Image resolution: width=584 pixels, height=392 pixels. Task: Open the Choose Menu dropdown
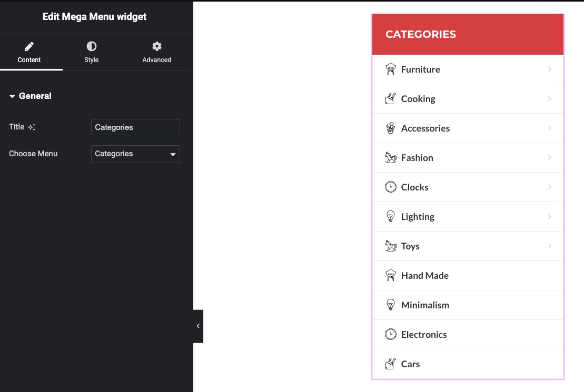point(135,154)
